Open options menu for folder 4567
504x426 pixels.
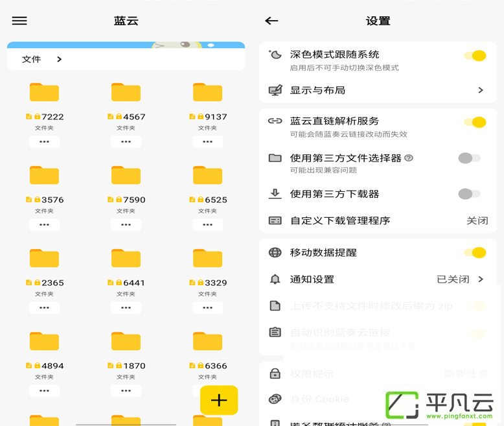point(126,141)
